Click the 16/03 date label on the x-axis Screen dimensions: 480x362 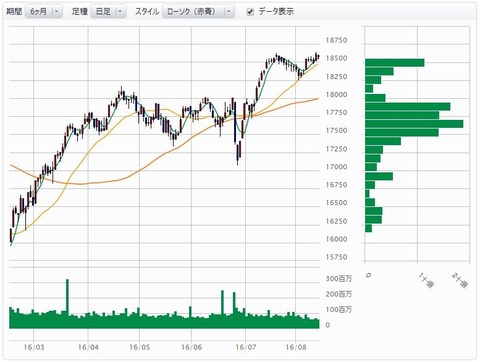tap(34, 347)
